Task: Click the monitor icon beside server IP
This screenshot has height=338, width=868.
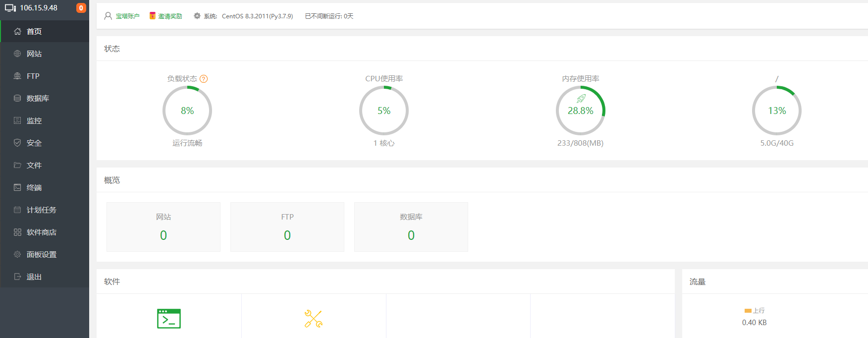Action: pos(10,8)
